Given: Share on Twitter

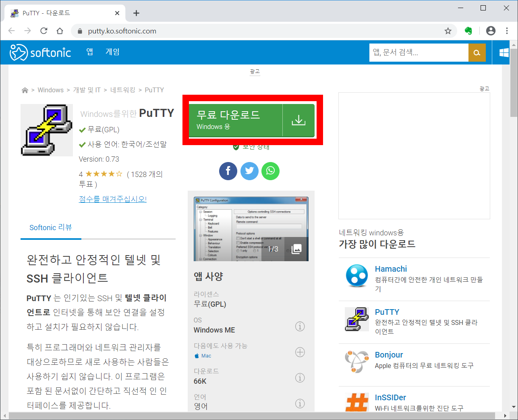Looking at the screenshot, I should coord(249,171).
